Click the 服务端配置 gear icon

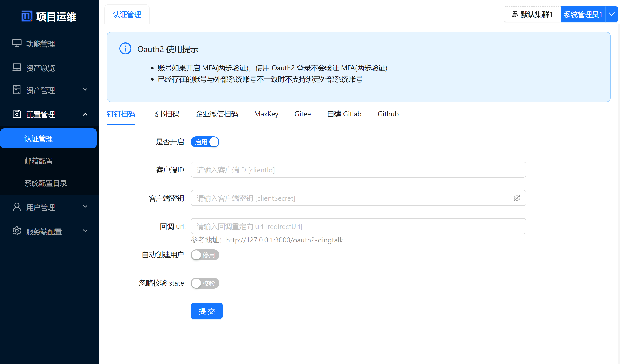click(x=17, y=231)
